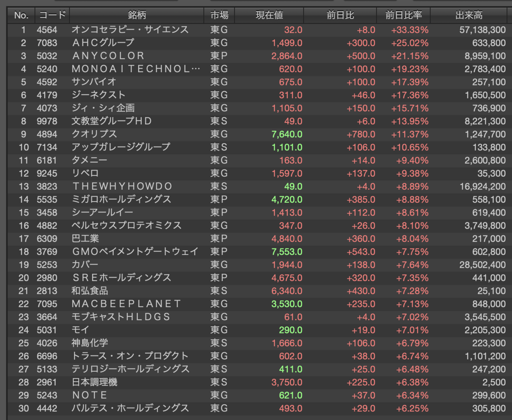Select オンコセラピー・サイエンス stock name
The height and width of the screenshot is (420, 512).
(130, 30)
